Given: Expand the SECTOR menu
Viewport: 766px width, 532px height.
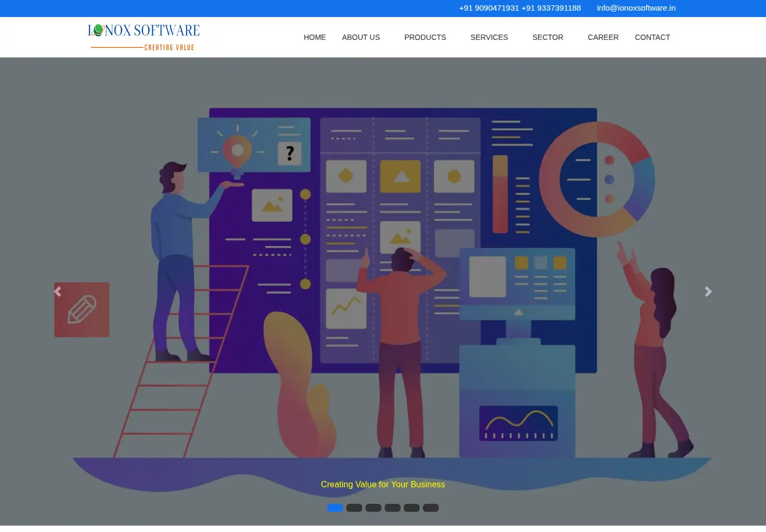Looking at the screenshot, I should 547,37.
